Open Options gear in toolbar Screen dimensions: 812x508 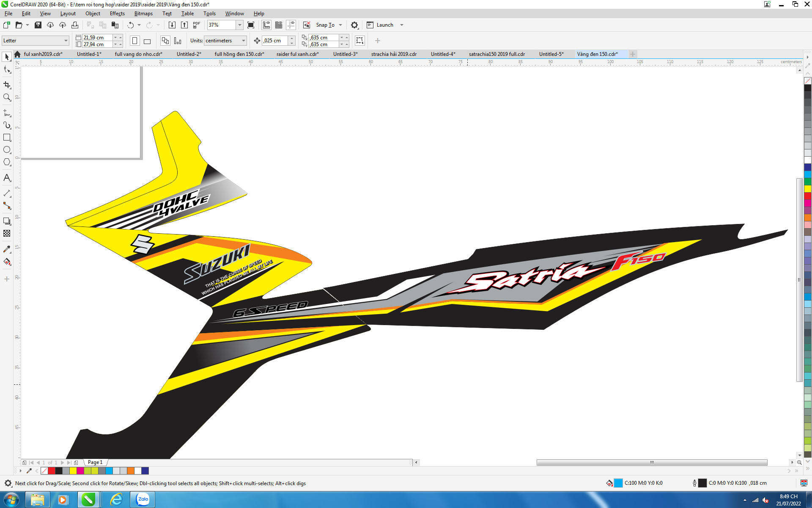point(354,25)
